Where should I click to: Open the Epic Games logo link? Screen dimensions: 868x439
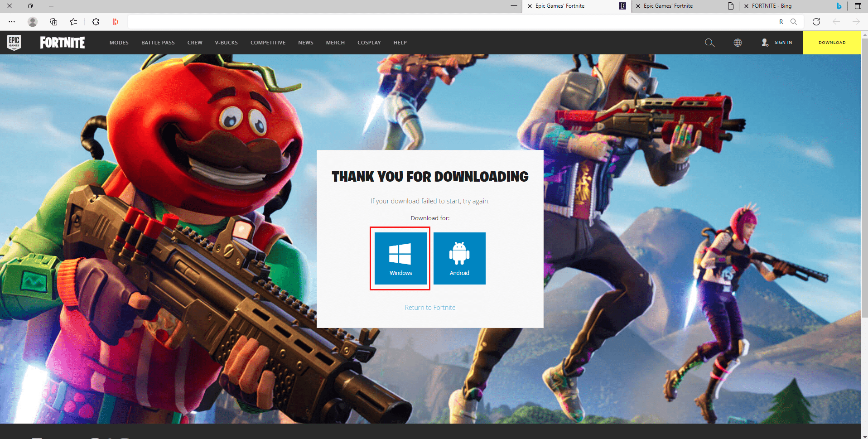coord(14,43)
